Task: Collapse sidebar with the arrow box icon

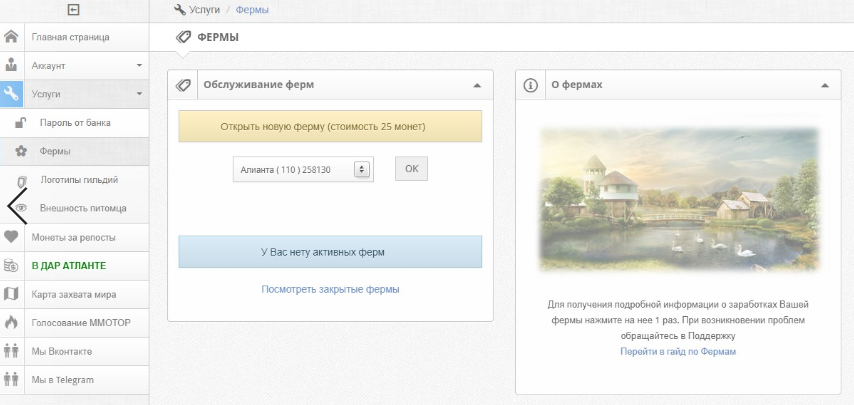Action: click(74, 10)
